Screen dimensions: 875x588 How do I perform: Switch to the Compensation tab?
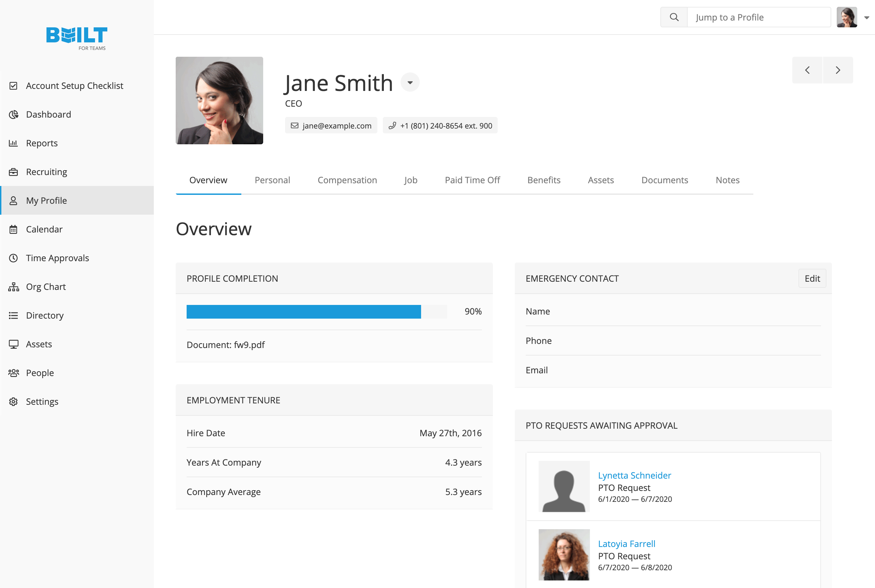pos(347,180)
